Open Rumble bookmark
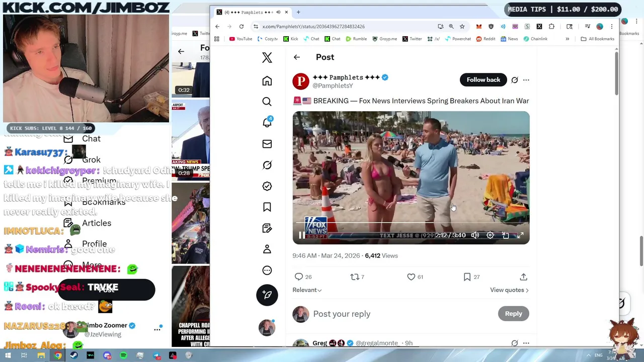Image resolution: width=644 pixels, height=362 pixels. pos(356,39)
